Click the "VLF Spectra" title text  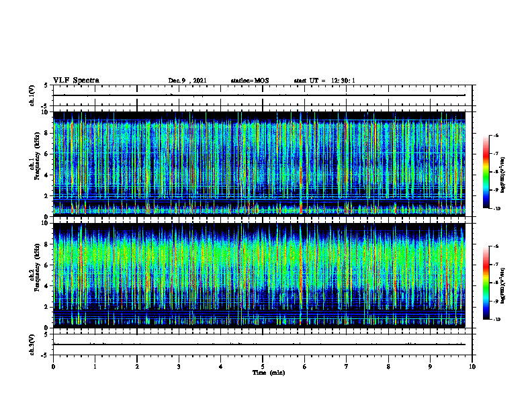76,81
